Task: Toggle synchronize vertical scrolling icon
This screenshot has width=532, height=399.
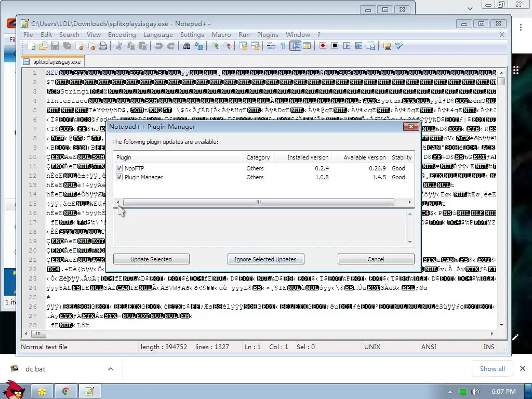Action: [243, 46]
